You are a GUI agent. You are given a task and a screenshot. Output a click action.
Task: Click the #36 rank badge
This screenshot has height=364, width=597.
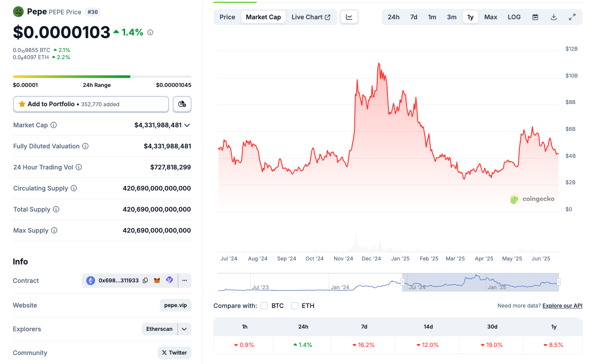[92, 12]
